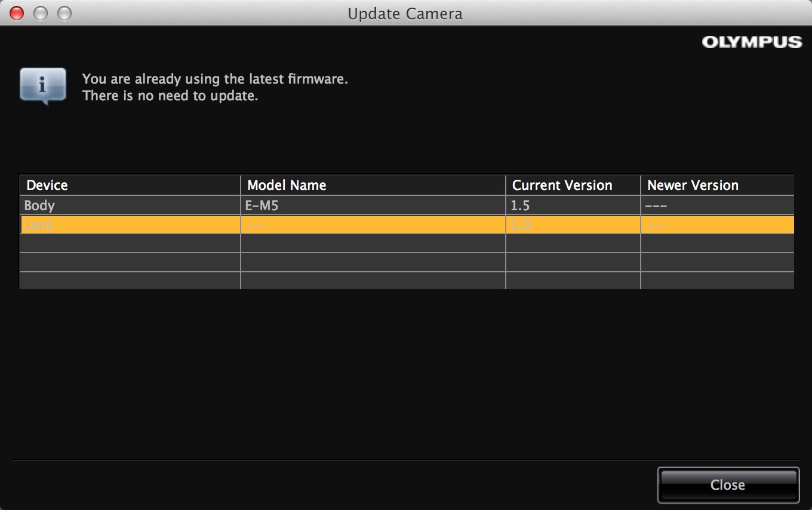This screenshot has width=812, height=510.
Task: Click the E-M5 model name cell
Action: 262,205
